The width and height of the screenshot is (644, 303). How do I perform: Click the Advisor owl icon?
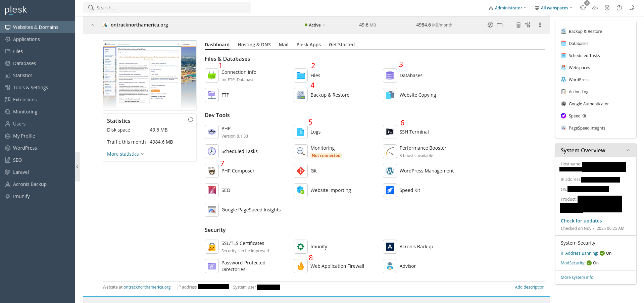tap(390, 266)
